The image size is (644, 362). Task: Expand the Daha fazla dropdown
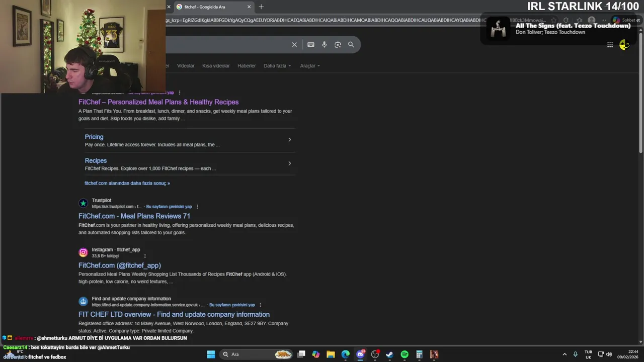pyautogui.click(x=277, y=66)
